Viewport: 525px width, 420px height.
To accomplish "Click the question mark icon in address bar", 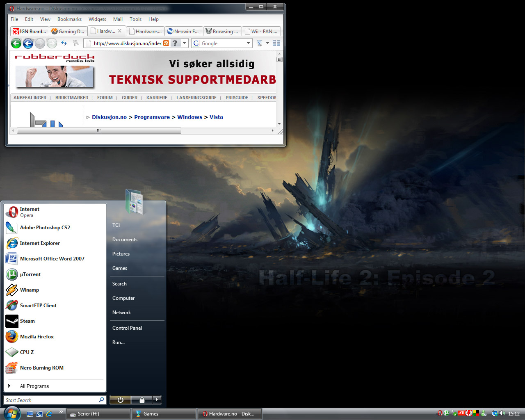I will pyautogui.click(x=176, y=43).
